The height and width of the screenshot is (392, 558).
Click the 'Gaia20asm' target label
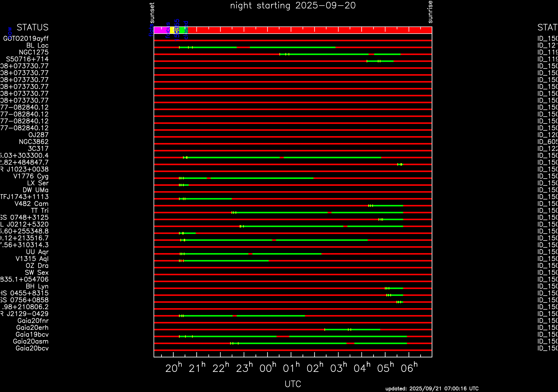31,341
